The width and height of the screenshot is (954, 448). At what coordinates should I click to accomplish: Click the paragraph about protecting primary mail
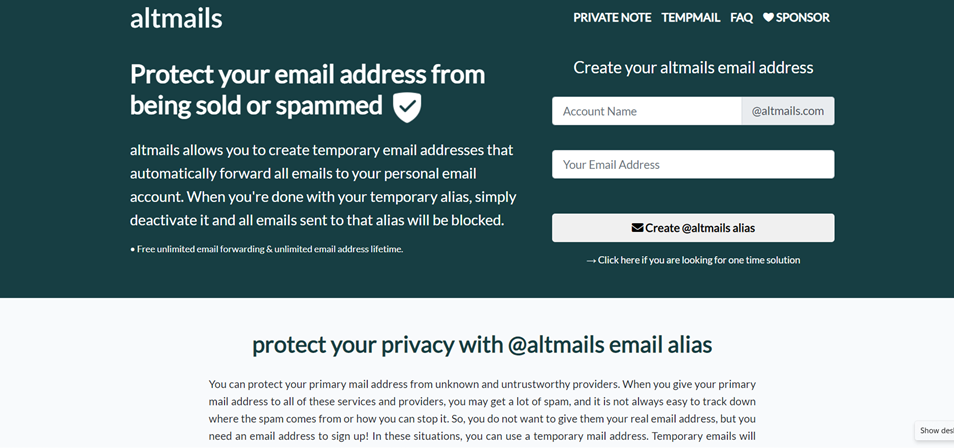(482, 410)
